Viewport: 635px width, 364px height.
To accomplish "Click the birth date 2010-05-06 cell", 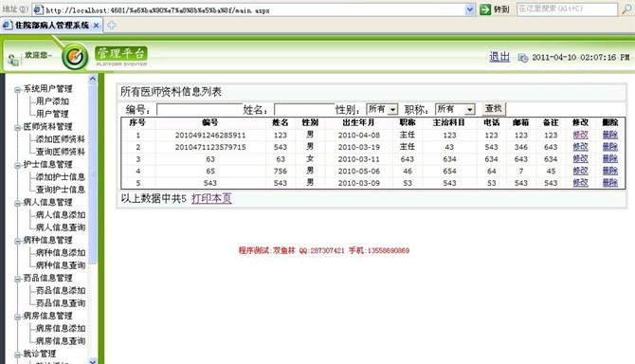I will coord(359,172).
